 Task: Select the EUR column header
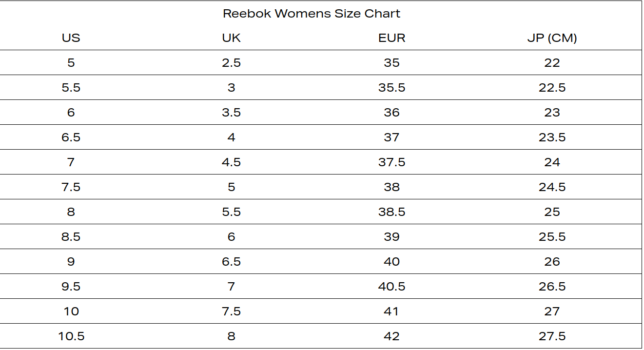pos(391,38)
